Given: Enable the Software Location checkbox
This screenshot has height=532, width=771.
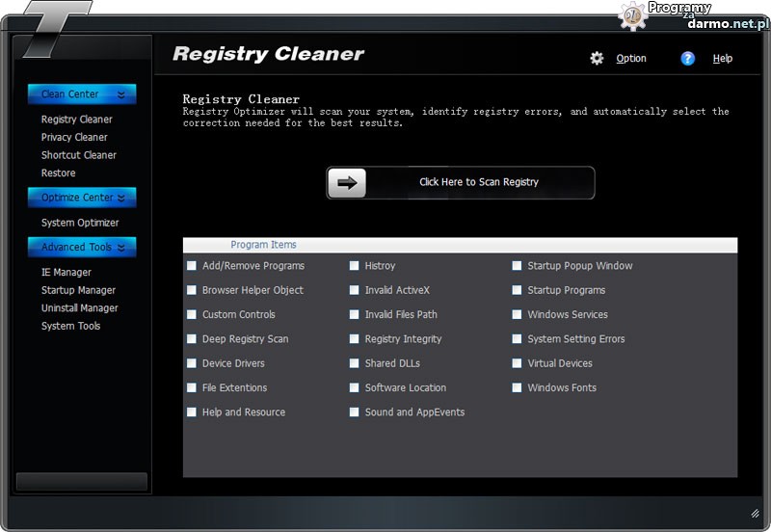Looking at the screenshot, I should (x=354, y=388).
